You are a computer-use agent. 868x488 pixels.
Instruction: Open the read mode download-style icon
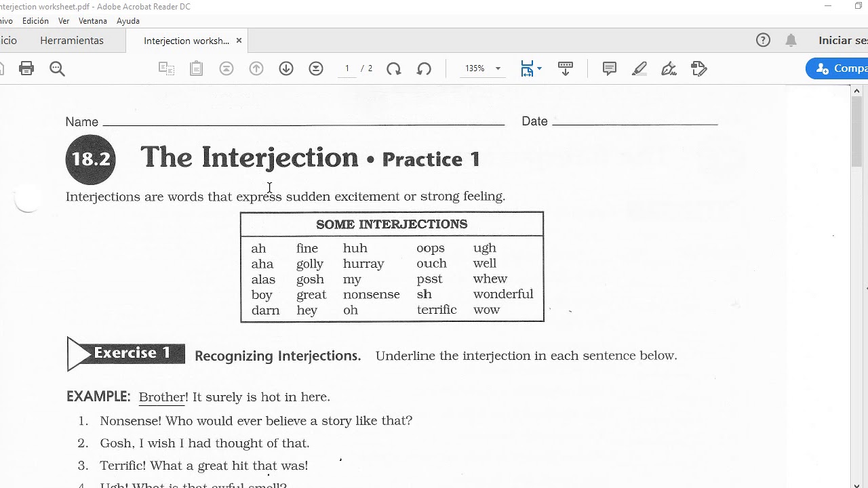click(x=566, y=68)
